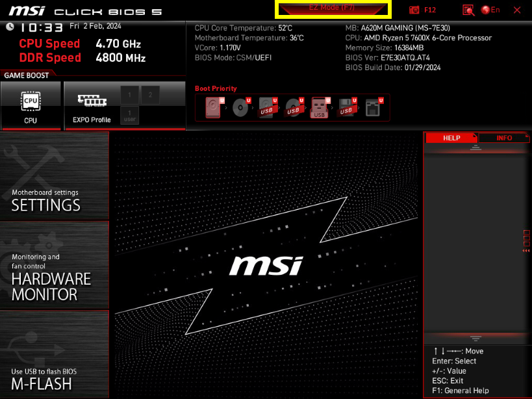Viewport: 532px width, 399px height.
Task: Click the Enter: Select hint
Action: (x=454, y=361)
